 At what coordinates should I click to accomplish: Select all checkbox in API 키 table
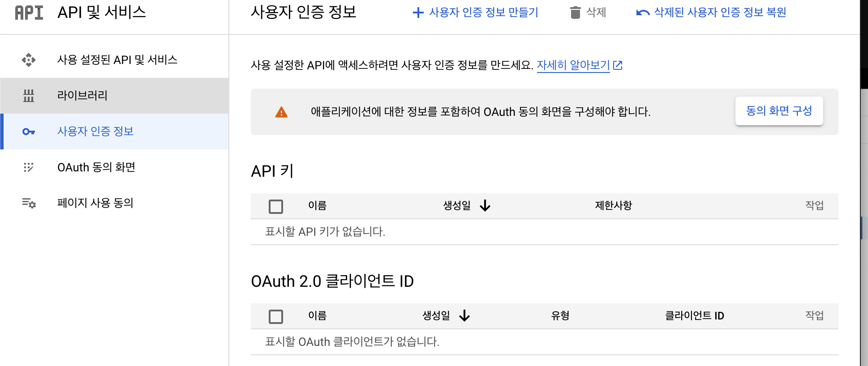click(x=276, y=206)
